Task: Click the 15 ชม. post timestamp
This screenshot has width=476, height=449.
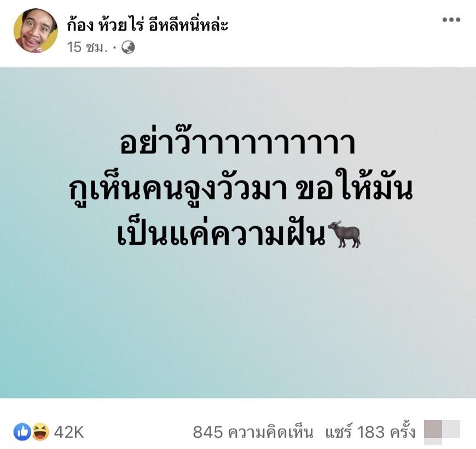Action: [x=88, y=48]
